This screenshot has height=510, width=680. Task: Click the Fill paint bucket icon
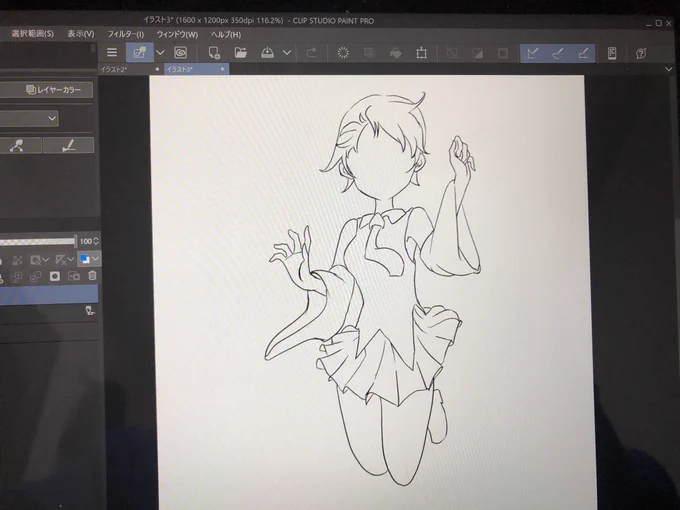pyautogui.click(x=395, y=53)
